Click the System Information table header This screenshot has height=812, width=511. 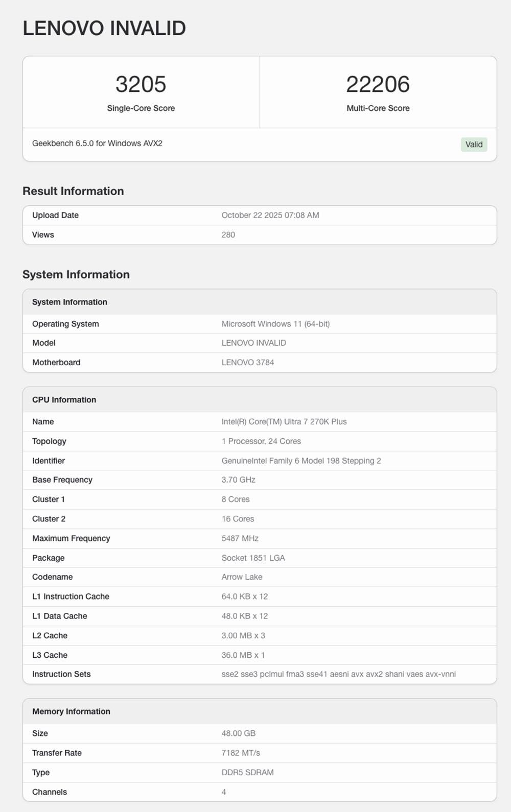pos(69,302)
